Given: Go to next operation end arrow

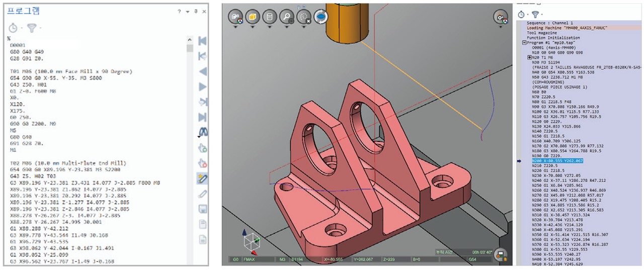Looking at the screenshot, I should (203, 102).
